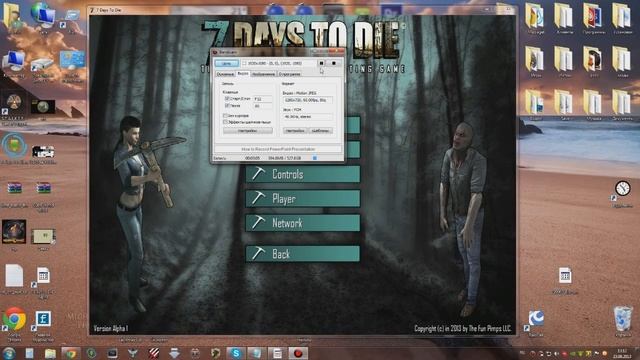Open Network options in game menu
640x360 pixels.
click(x=303, y=223)
